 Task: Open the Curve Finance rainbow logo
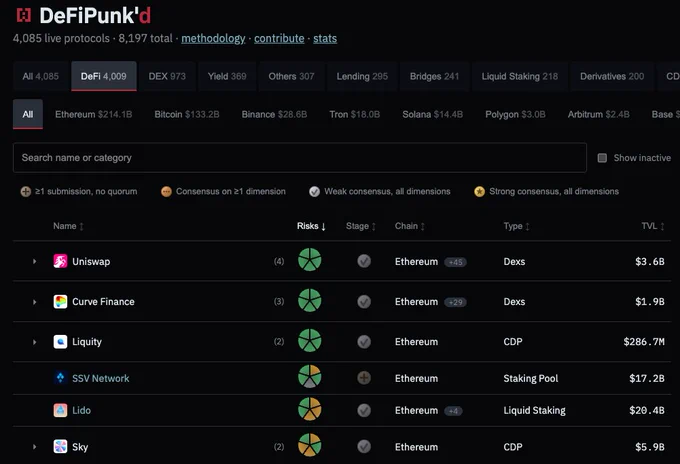point(60,301)
